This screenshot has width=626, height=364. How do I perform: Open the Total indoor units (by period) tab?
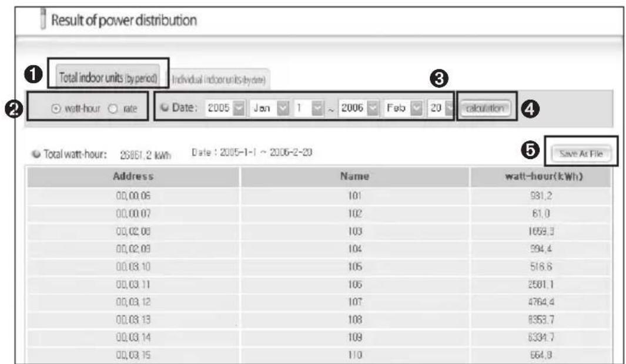click(108, 76)
